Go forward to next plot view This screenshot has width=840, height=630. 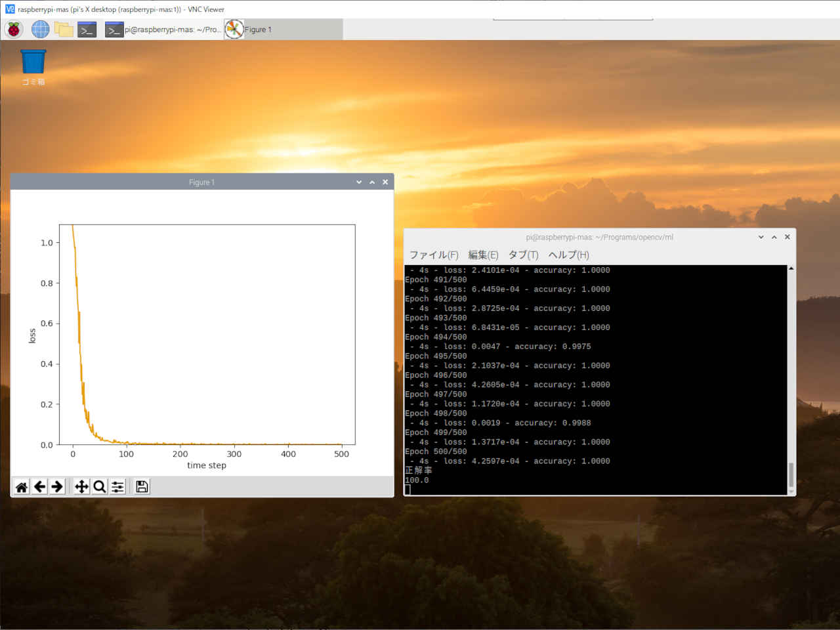coord(57,486)
